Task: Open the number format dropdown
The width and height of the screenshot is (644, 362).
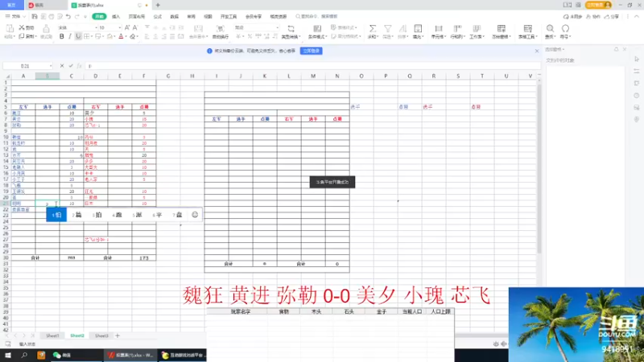Action: tap(278, 27)
